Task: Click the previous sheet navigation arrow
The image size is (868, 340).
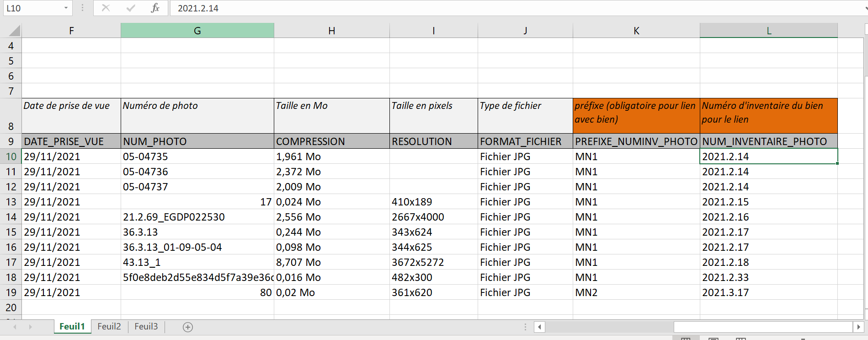Action: (x=15, y=327)
